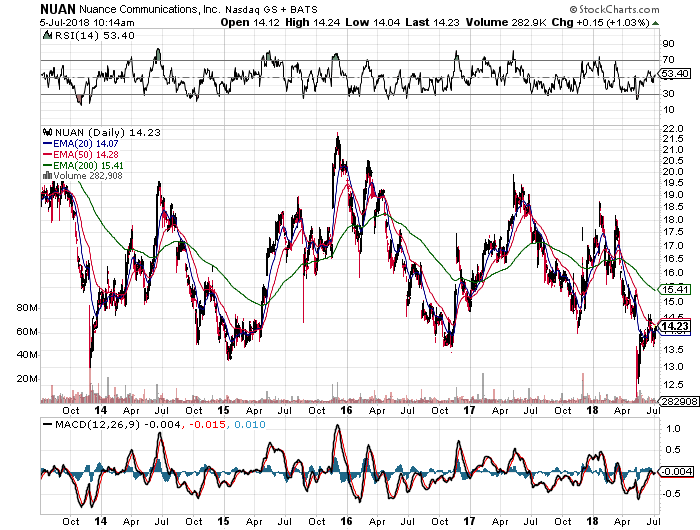Click the 16.0 price axis label

[673, 273]
